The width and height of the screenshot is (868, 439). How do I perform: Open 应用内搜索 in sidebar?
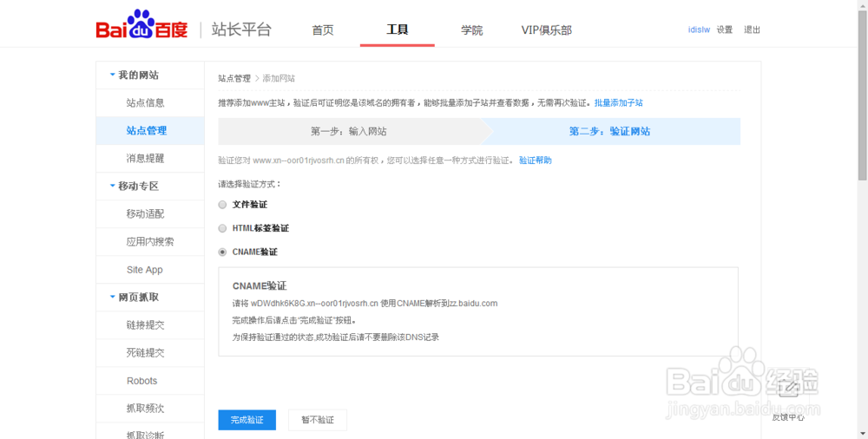pyautogui.click(x=150, y=242)
